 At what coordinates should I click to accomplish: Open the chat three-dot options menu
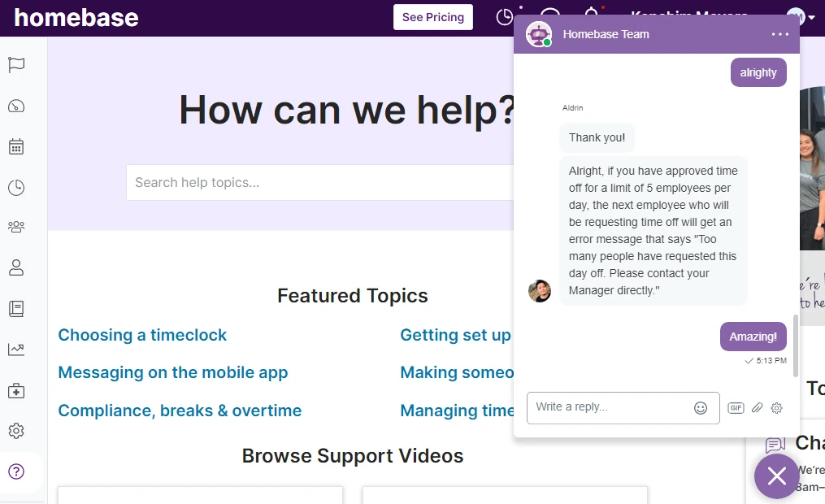click(x=779, y=34)
